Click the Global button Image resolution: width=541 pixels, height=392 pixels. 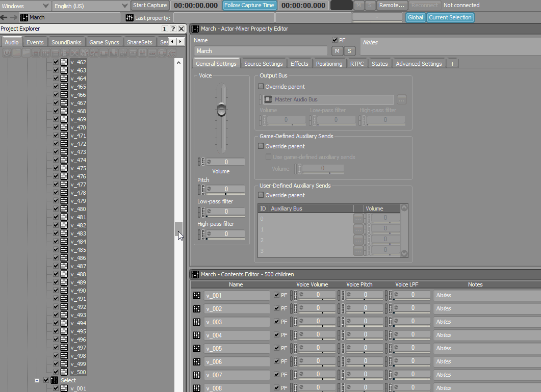415,17
